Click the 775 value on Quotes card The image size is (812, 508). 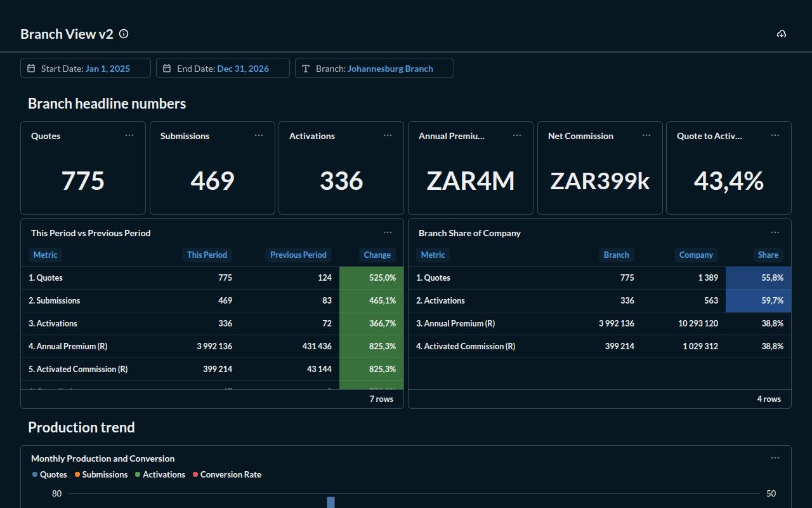tap(83, 181)
